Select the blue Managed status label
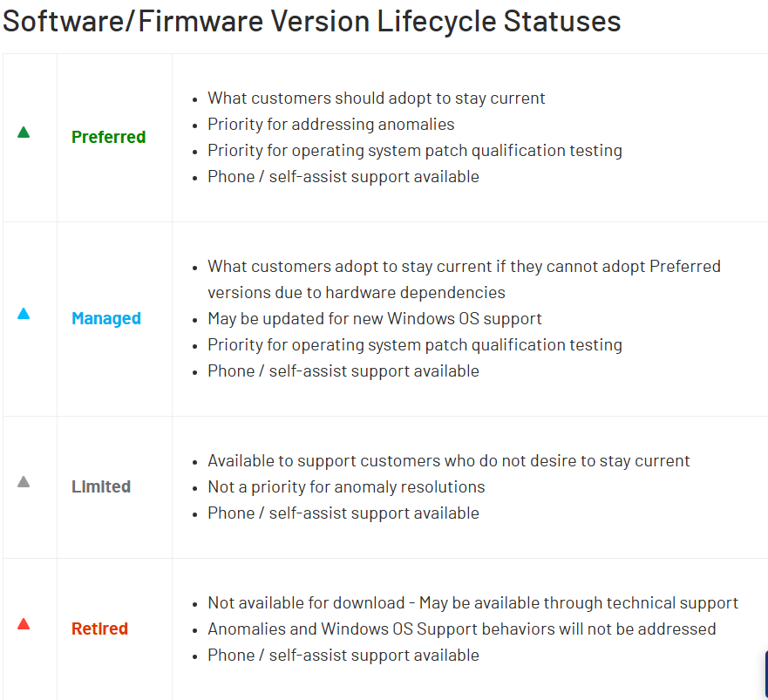 tap(105, 318)
